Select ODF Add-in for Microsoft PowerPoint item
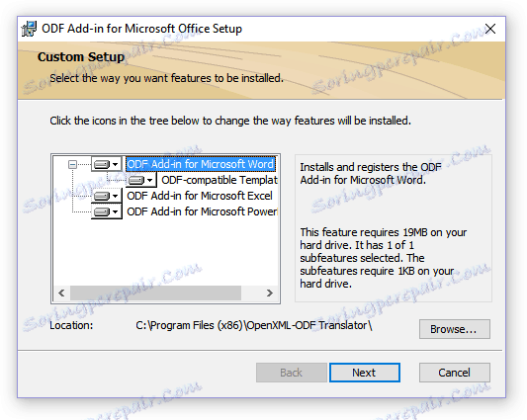 tap(202, 211)
